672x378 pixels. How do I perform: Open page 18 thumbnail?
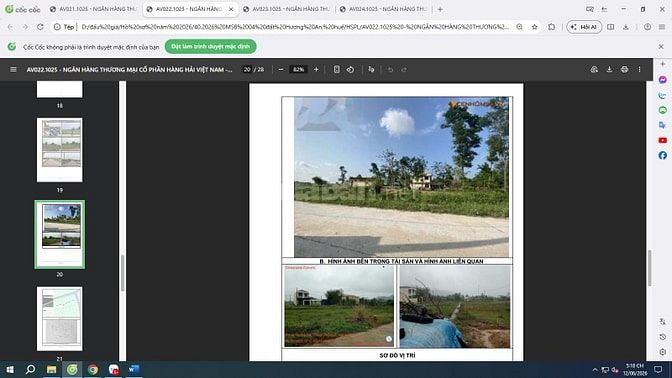pyautogui.click(x=60, y=89)
